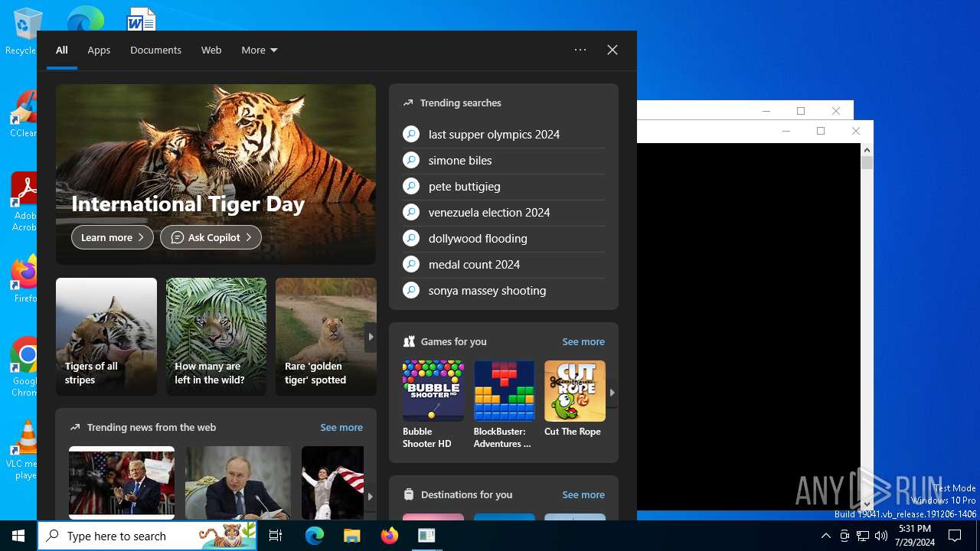980x551 pixels.
Task: Open network settings in the system tray
Action: click(x=863, y=536)
